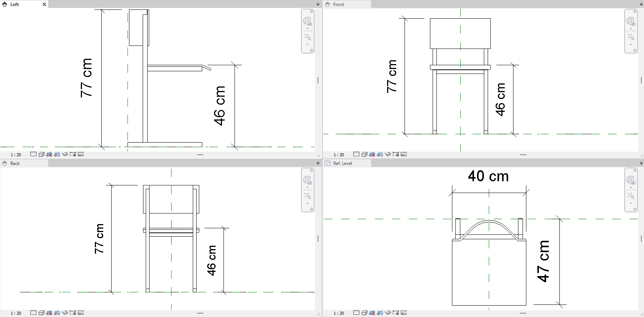Click Visual Style cube in Front view
Viewport: 644px width, 317px height.
[364, 154]
